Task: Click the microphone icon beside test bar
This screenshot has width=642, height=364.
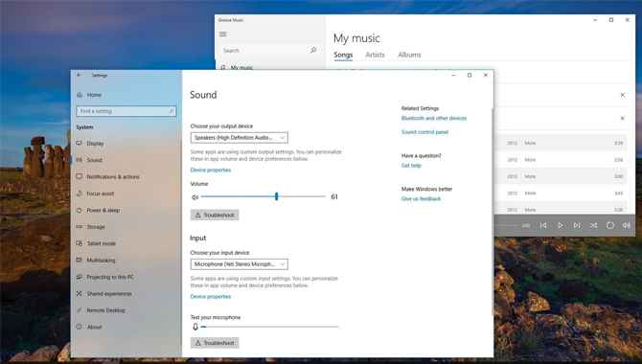Action: 195,327
